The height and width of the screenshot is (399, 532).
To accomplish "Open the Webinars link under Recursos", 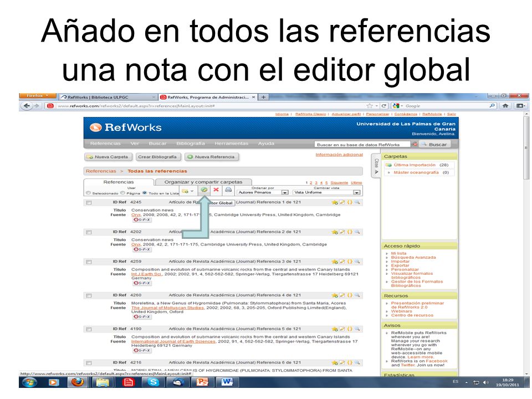I will pyautogui.click(x=401, y=311).
